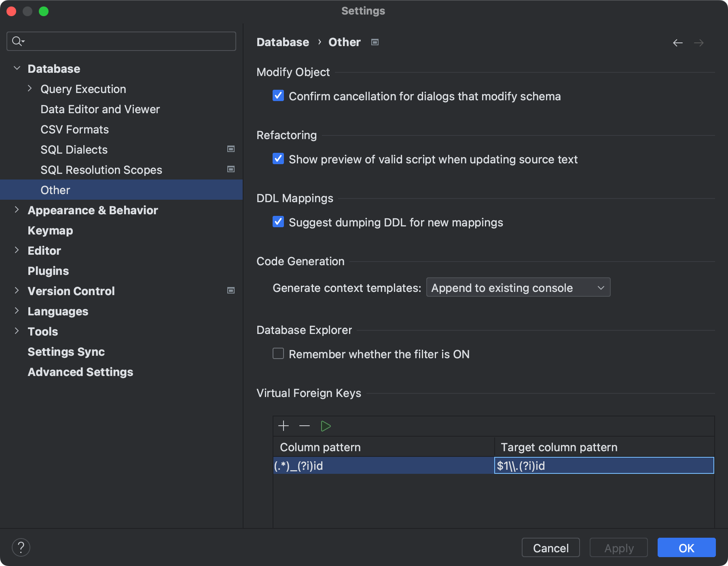
Task: Click the icon beside Version Control entry
Action: pos(231,290)
